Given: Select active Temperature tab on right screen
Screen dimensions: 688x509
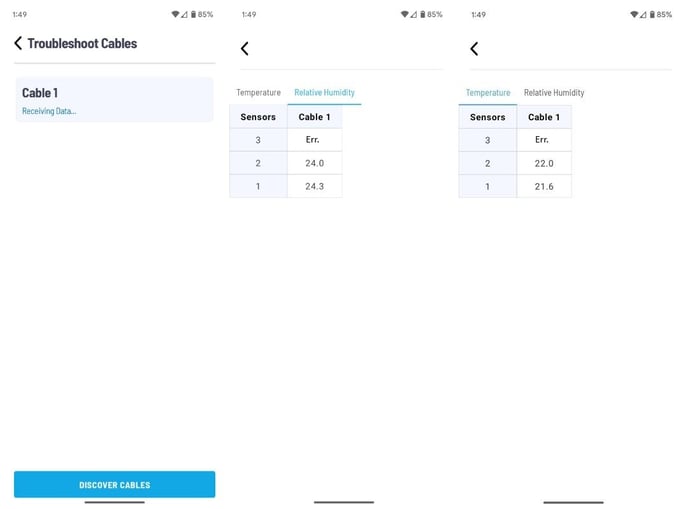Looking at the screenshot, I should tap(488, 93).
